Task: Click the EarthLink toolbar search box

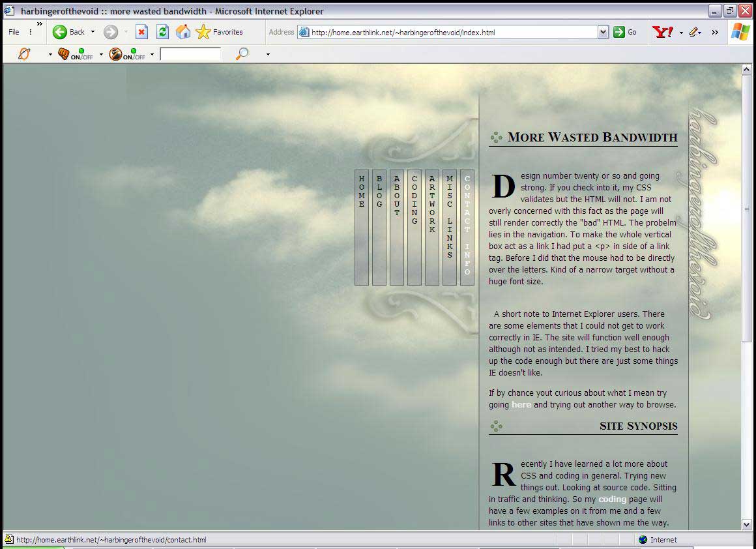Action: coord(190,54)
